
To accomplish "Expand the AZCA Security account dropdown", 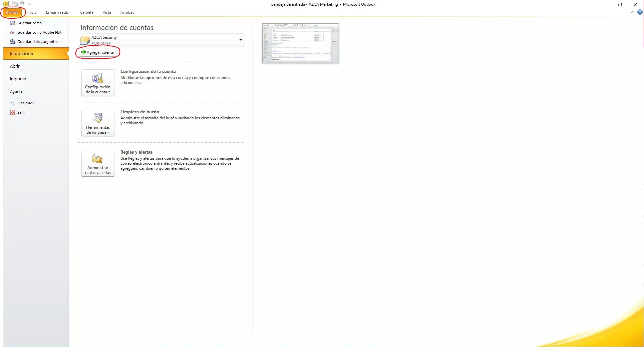I will 241,40.
